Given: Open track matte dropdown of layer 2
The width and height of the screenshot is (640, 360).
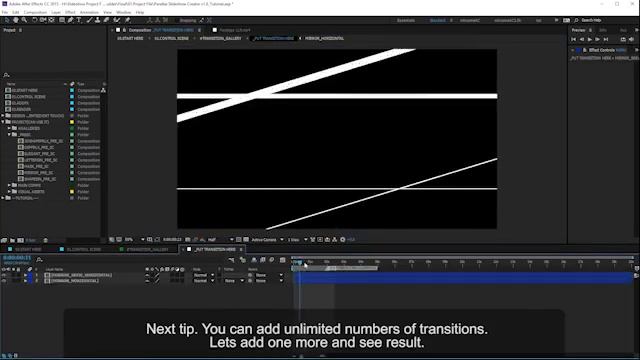Looking at the screenshot, I should [234, 281].
